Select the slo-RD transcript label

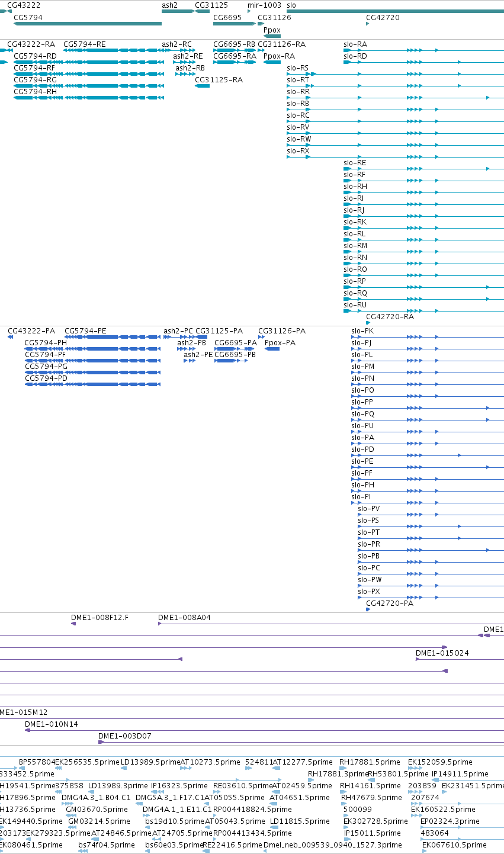pos(355,56)
